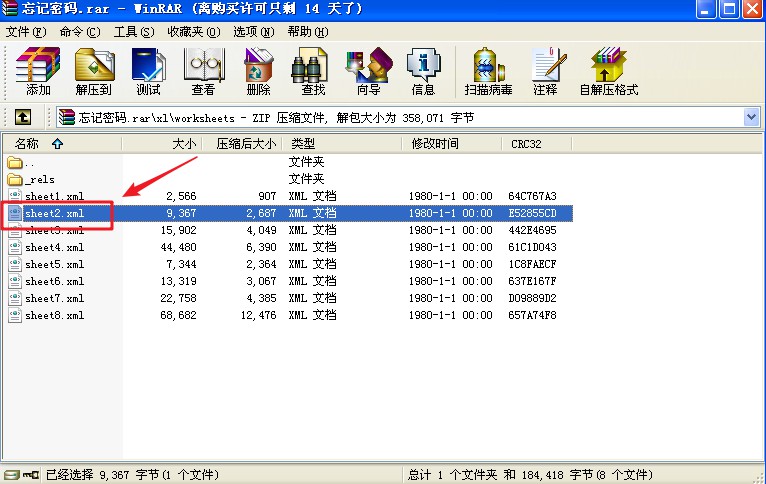Click the Extract To (解压到) icon
The width and height of the screenshot is (766, 484).
[94, 70]
